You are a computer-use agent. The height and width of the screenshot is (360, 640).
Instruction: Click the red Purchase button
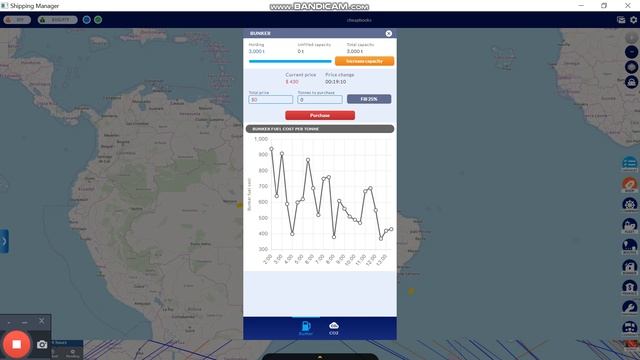320,116
